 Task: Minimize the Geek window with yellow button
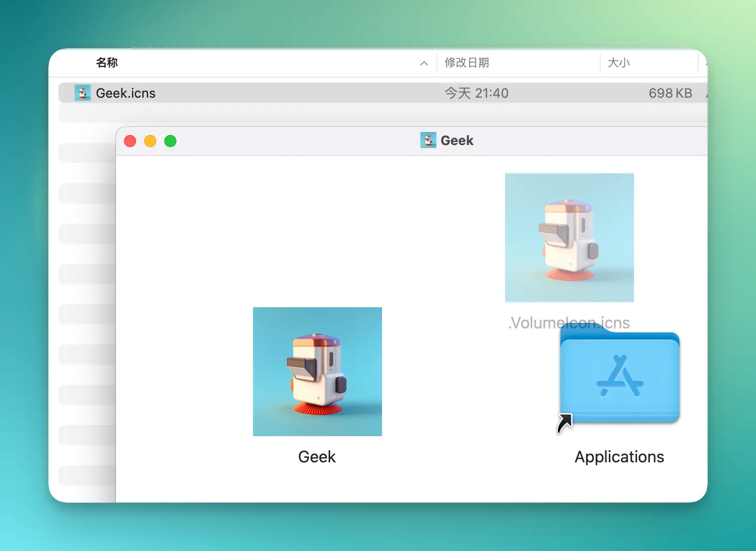[150, 141]
